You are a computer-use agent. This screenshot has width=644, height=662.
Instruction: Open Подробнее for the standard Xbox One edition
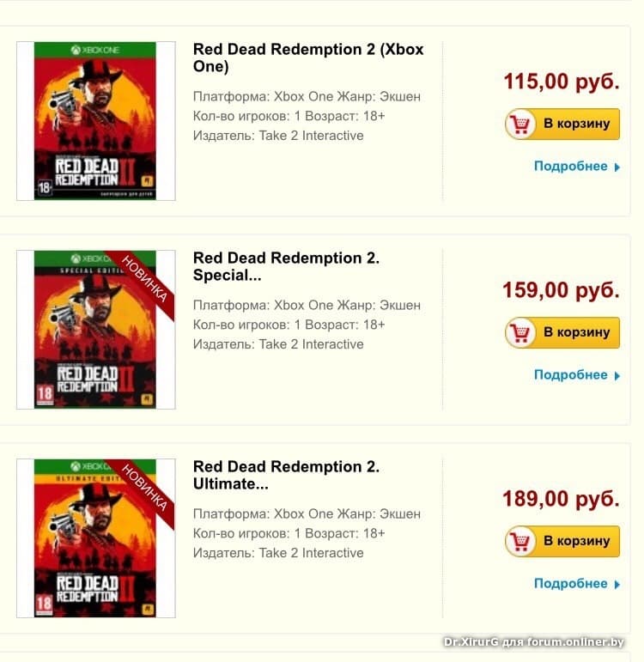[570, 167]
